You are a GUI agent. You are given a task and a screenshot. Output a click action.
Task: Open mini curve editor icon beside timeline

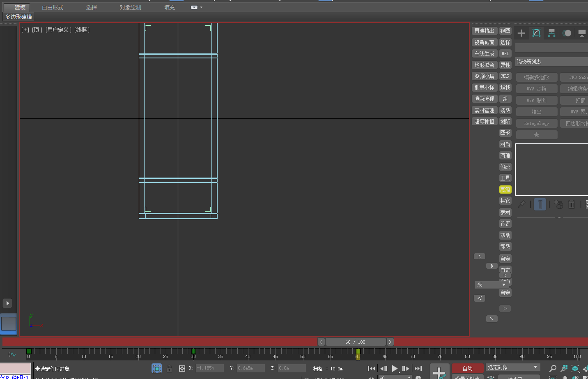[12, 354]
